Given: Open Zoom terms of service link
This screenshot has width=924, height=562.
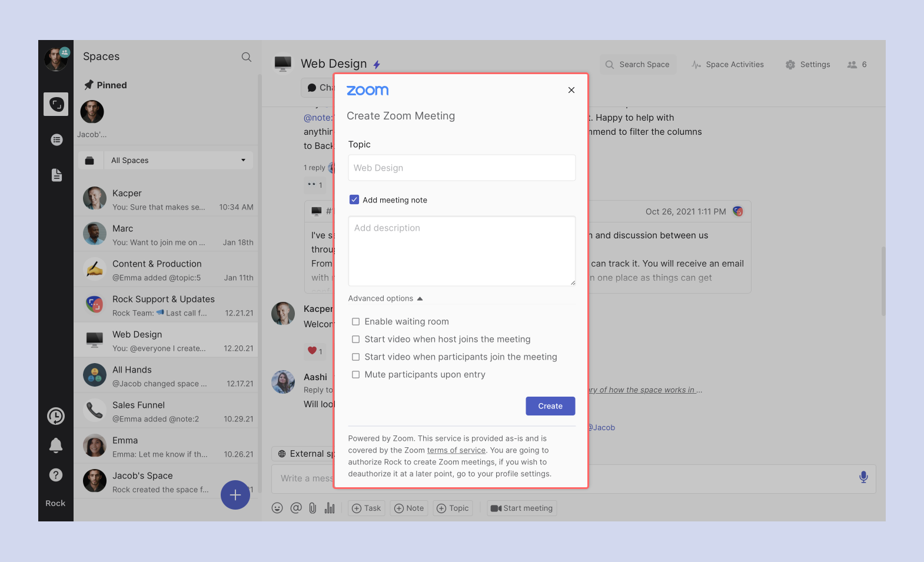Looking at the screenshot, I should point(456,451).
